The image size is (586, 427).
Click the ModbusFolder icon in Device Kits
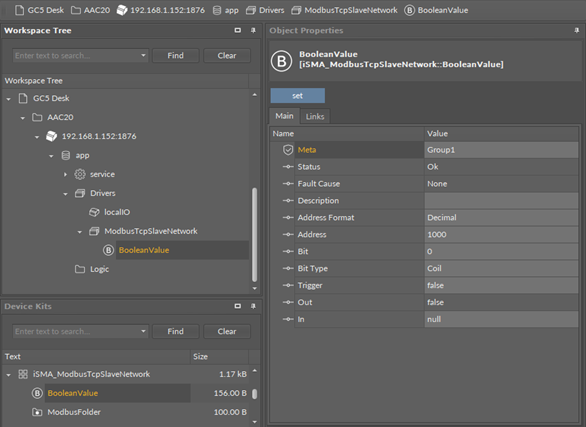click(x=37, y=412)
